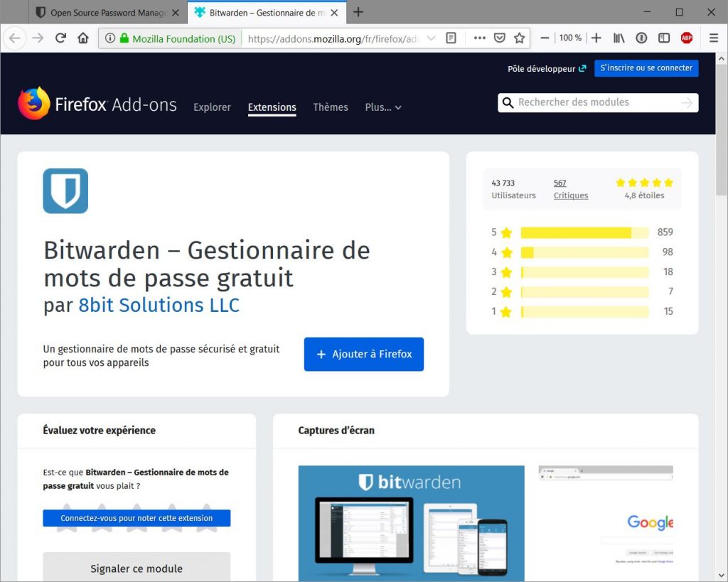The height and width of the screenshot is (582, 728).
Task: Toggle reader view in the address bar
Action: pyautogui.click(x=451, y=38)
